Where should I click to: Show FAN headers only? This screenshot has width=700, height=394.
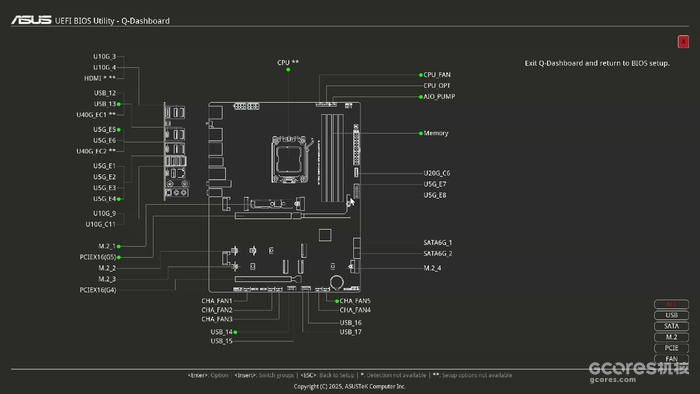(671, 359)
